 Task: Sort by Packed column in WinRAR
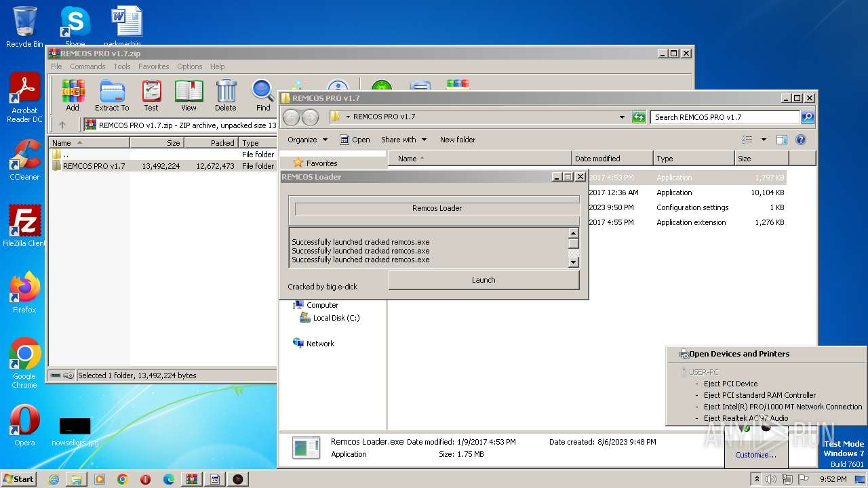(211, 143)
